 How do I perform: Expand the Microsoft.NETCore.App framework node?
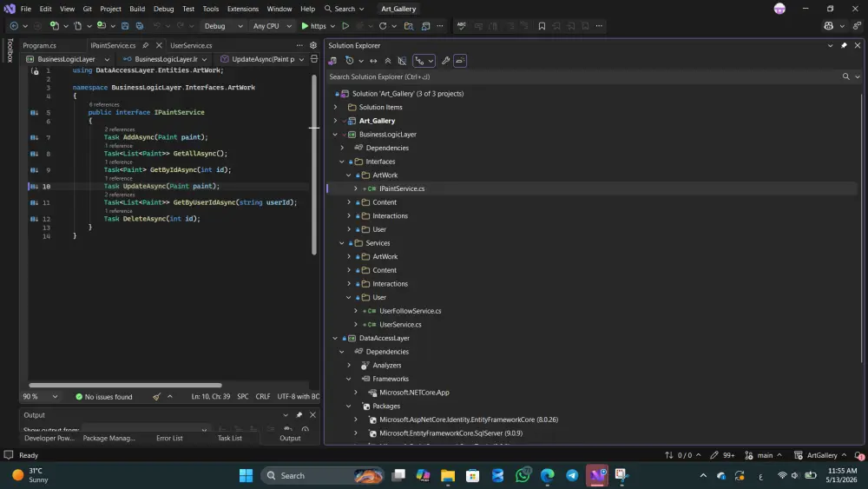pyautogui.click(x=355, y=393)
